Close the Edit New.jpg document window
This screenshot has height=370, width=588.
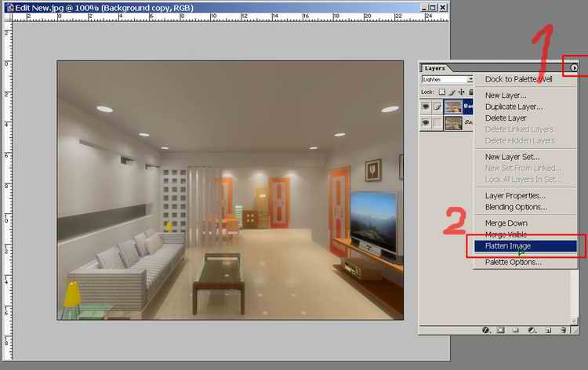(443, 8)
